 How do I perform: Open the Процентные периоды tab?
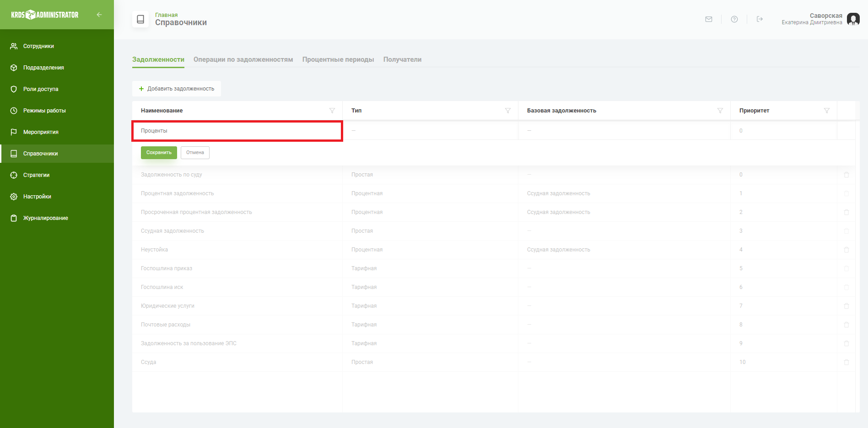click(338, 59)
